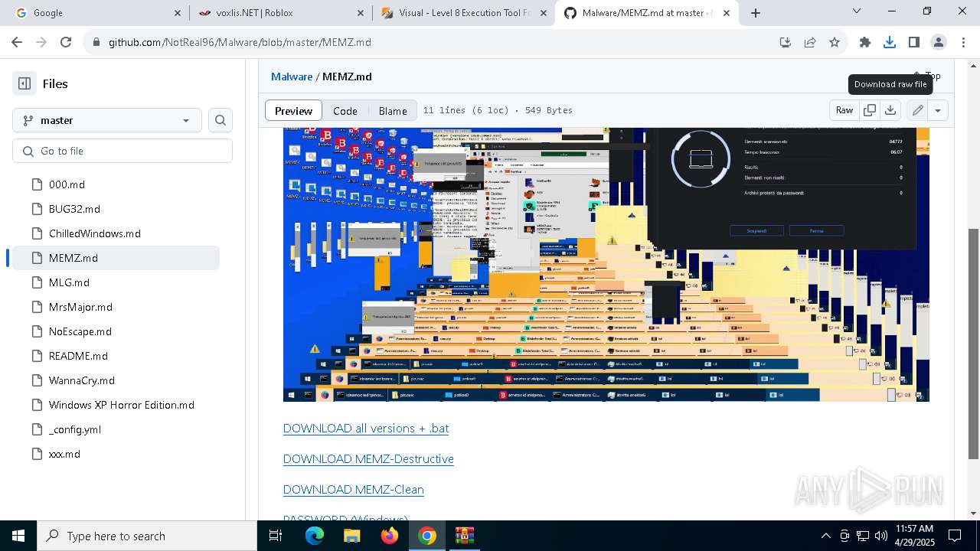The width and height of the screenshot is (980, 551).
Task: Open the file search magnifier button
Action: tap(220, 120)
